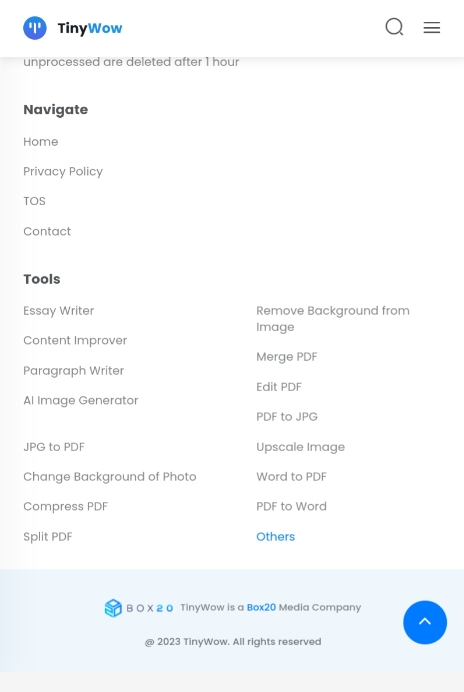Open the hamburger menu icon
The width and height of the screenshot is (464, 692).
coord(432,27)
